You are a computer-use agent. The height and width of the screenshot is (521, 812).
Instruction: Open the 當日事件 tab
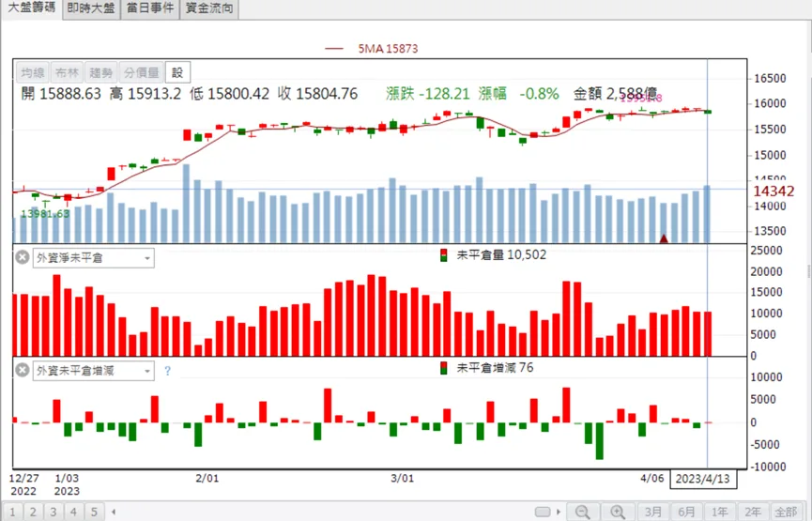149,8
